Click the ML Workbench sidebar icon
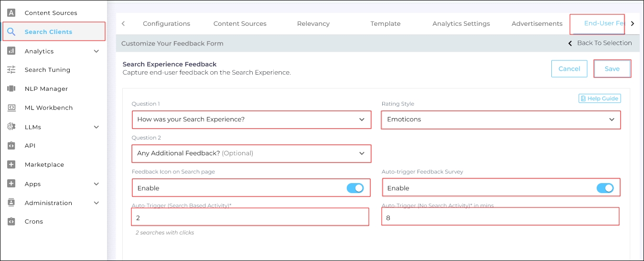The height and width of the screenshot is (261, 644). point(11,108)
